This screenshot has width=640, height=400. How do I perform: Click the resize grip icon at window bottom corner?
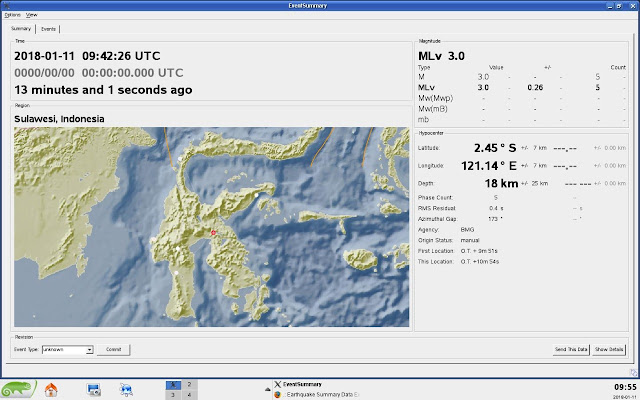633,372
